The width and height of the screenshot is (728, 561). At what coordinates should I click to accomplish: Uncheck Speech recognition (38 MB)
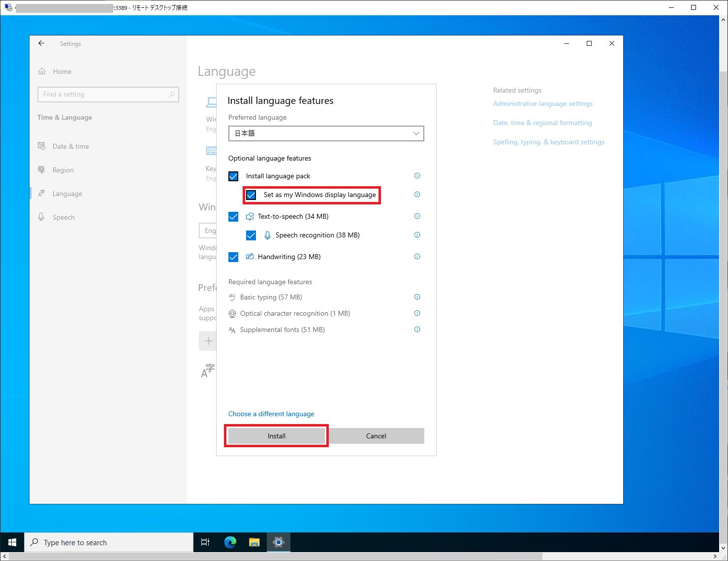[x=251, y=235]
